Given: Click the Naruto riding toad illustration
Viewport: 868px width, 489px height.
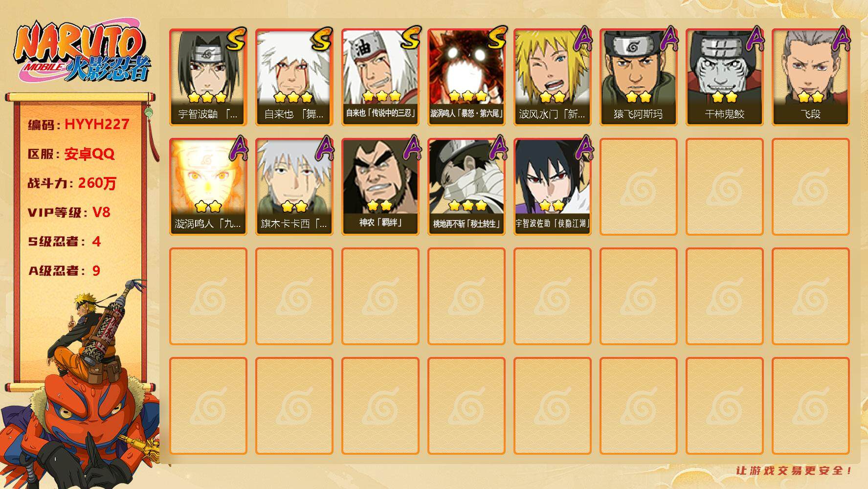Looking at the screenshot, I should coord(81,386).
